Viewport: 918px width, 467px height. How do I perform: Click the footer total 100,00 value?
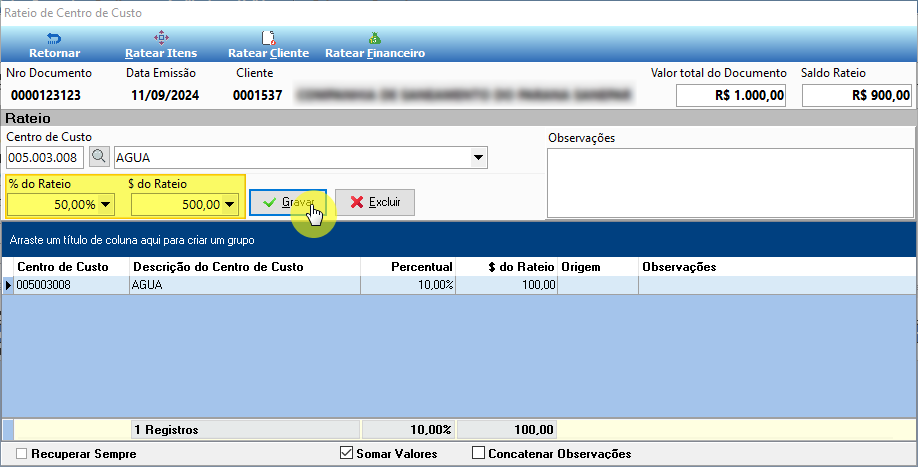click(x=506, y=430)
